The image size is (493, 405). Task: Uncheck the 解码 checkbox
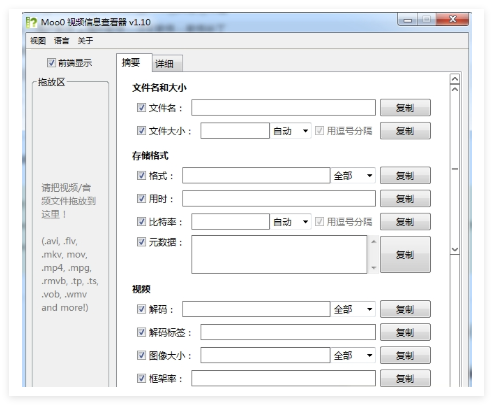[141, 309]
